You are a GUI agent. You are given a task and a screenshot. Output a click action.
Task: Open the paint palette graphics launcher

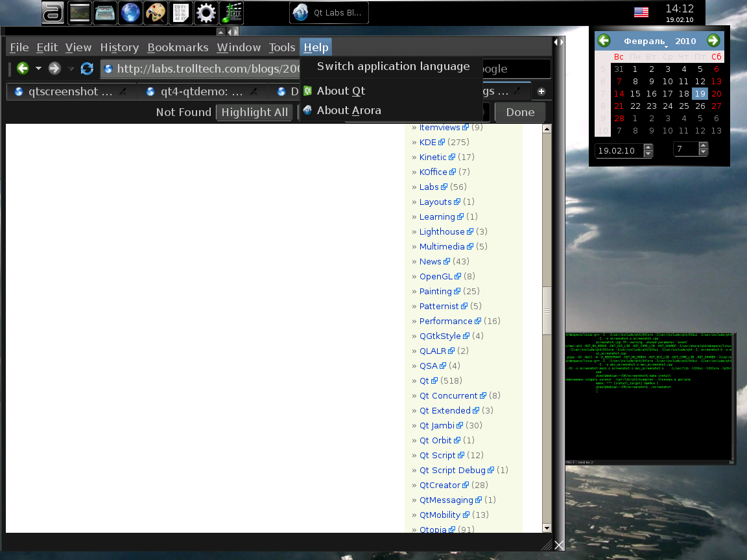[x=156, y=13]
